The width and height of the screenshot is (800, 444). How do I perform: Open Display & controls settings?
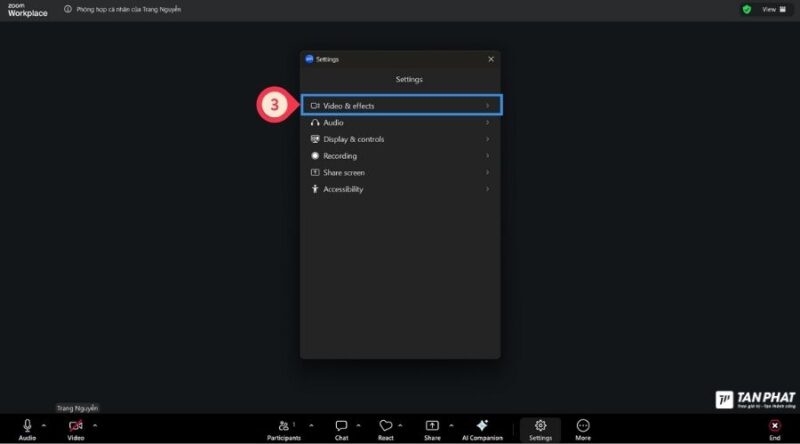click(x=400, y=139)
